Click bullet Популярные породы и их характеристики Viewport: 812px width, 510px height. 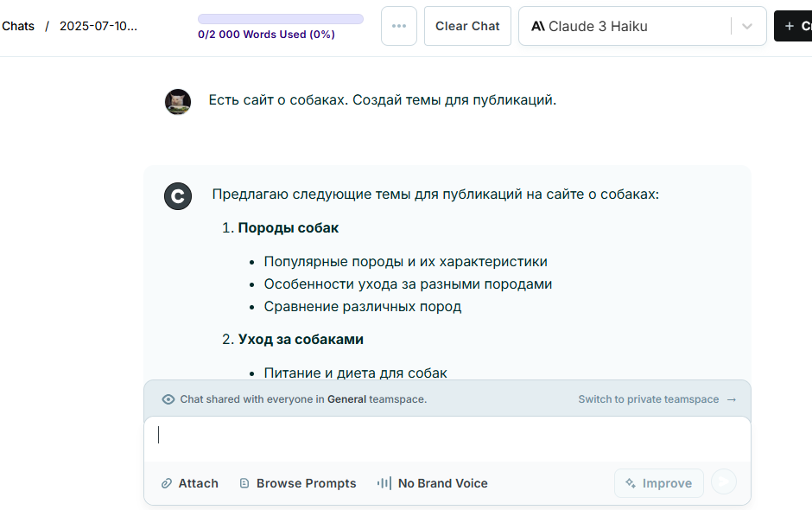405,261
